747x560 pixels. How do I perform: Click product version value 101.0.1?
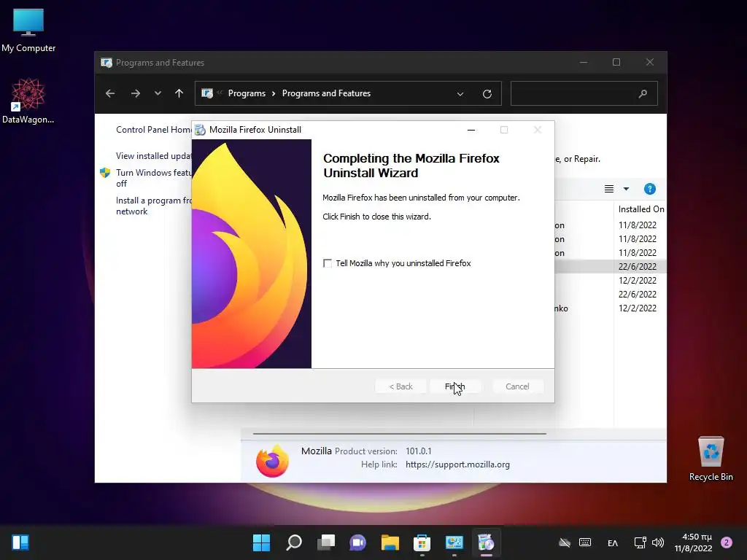click(x=418, y=451)
